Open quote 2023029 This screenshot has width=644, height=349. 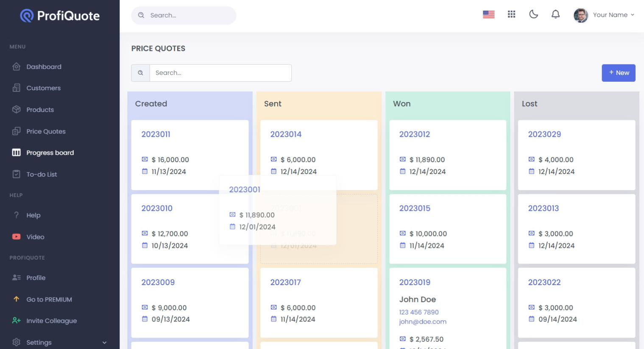(544, 134)
